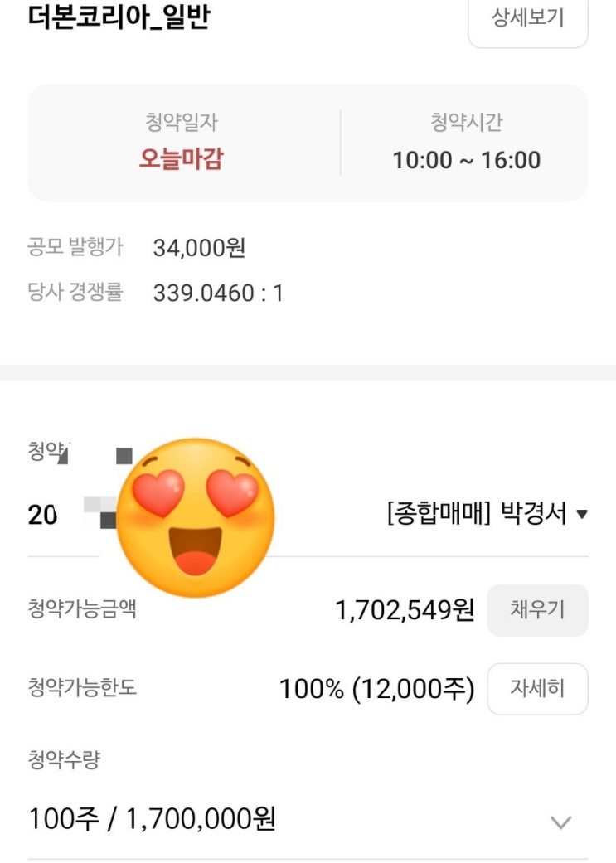
Task: Click the 1,702,549원 available amount
Action: (405, 610)
